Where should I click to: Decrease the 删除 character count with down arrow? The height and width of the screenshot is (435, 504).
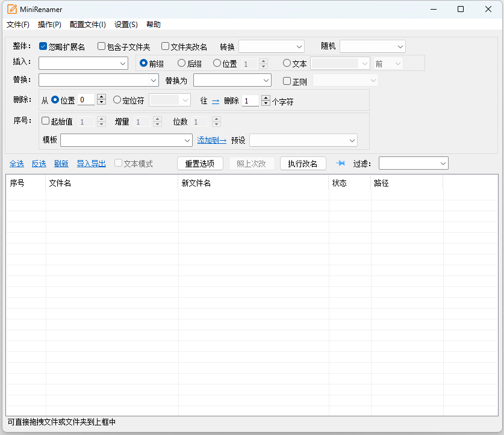[266, 103]
